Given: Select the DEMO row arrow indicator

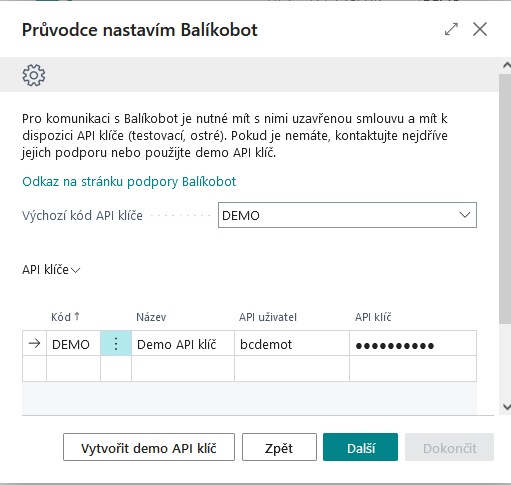Looking at the screenshot, I should tap(34, 343).
